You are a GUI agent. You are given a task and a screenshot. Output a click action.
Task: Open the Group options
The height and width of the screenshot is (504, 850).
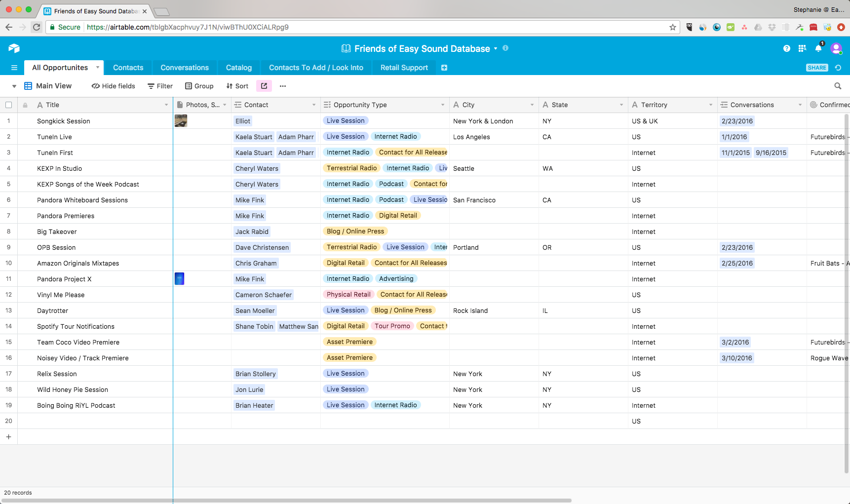(199, 86)
